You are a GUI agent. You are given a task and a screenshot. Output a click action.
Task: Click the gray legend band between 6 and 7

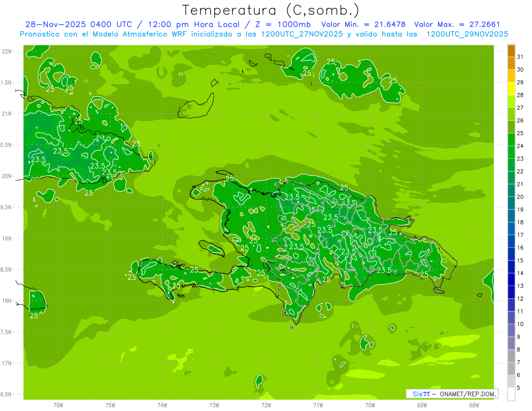(511, 368)
